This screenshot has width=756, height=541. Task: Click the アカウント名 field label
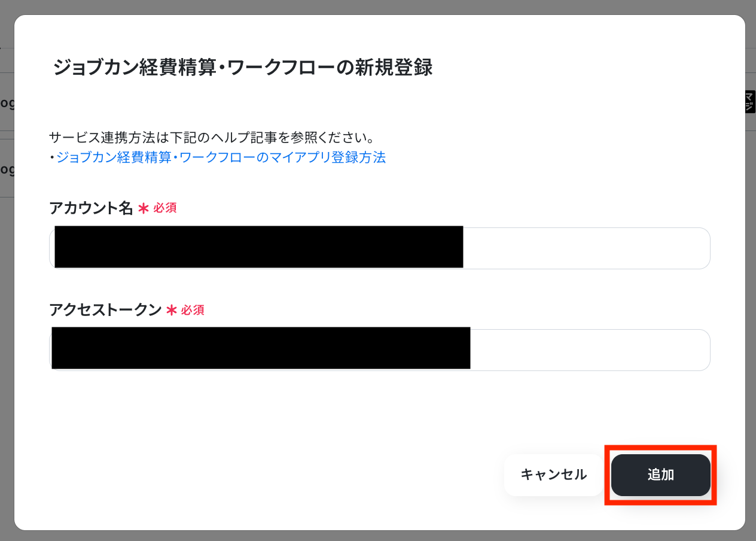pos(91,208)
